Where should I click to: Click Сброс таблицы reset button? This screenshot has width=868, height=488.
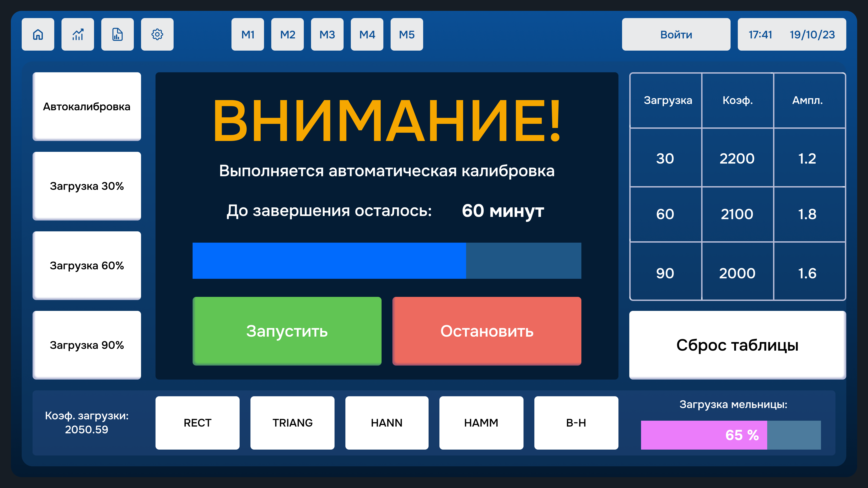(737, 345)
